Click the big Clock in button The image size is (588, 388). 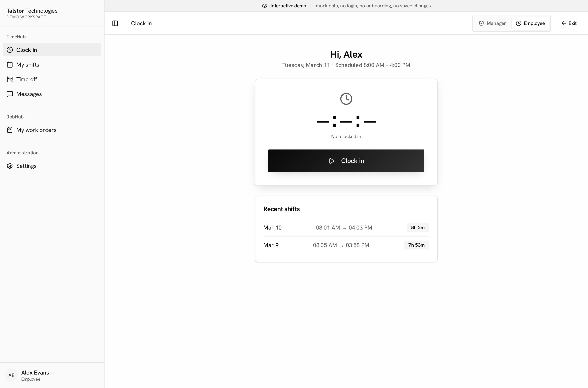click(x=346, y=161)
